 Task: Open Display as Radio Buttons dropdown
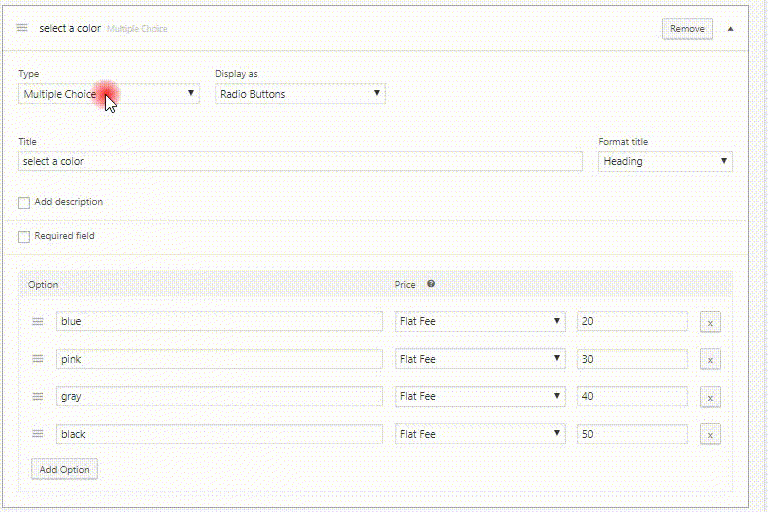coord(300,94)
